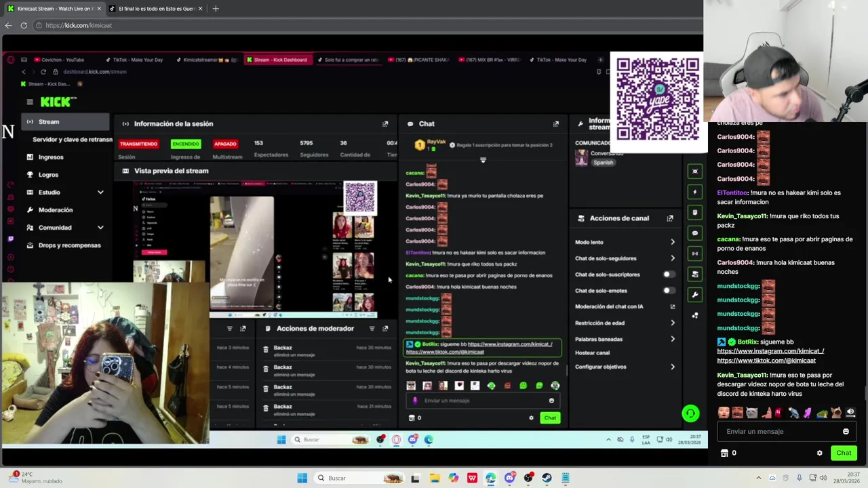Open the speech bubble tool in the right strip
Image resolution: width=868 pixels, height=488 pixels.
click(x=694, y=233)
